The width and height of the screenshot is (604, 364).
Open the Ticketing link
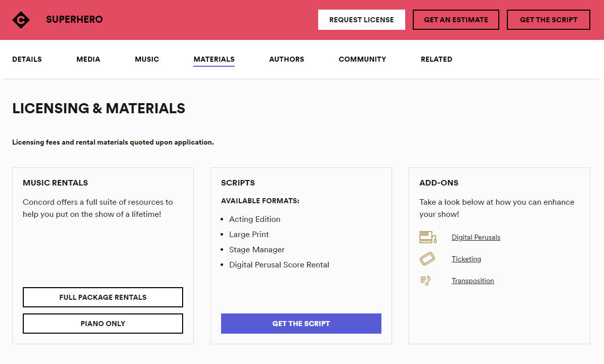pos(466,259)
